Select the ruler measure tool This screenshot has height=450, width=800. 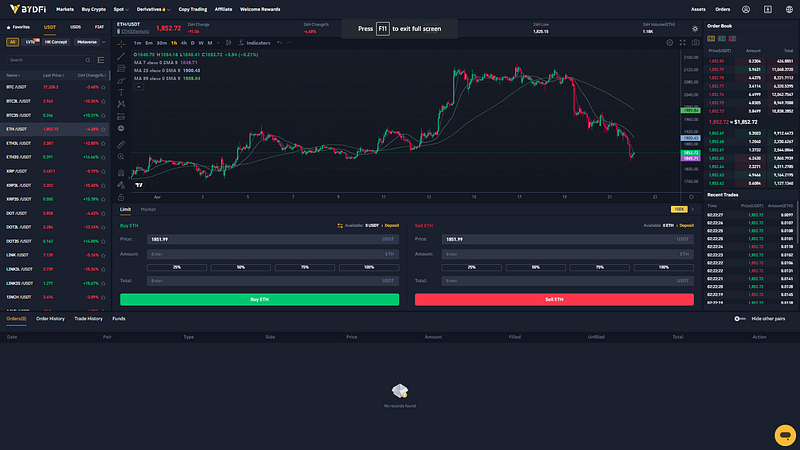(x=121, y=144)
